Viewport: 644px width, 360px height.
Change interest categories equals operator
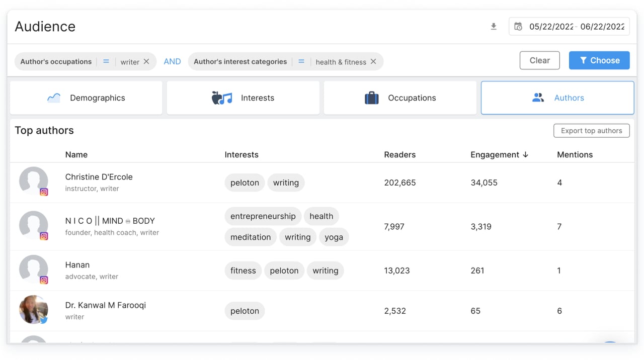tap(301, 61)
